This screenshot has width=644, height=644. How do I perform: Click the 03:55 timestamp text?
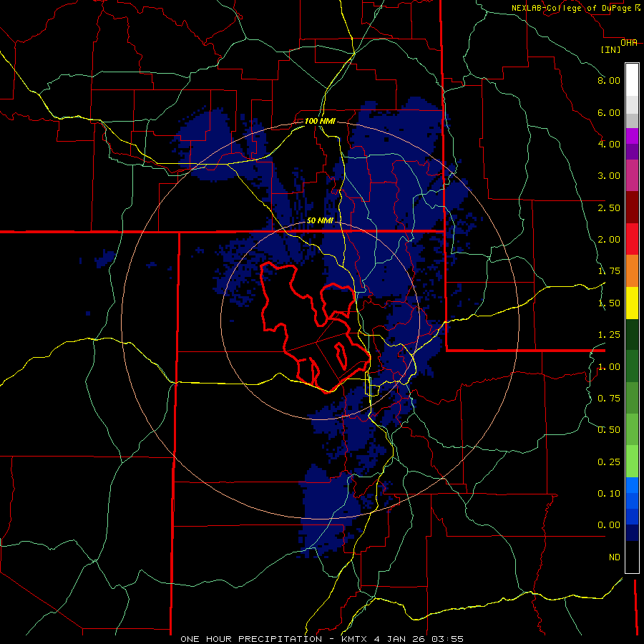click(447, 639)
